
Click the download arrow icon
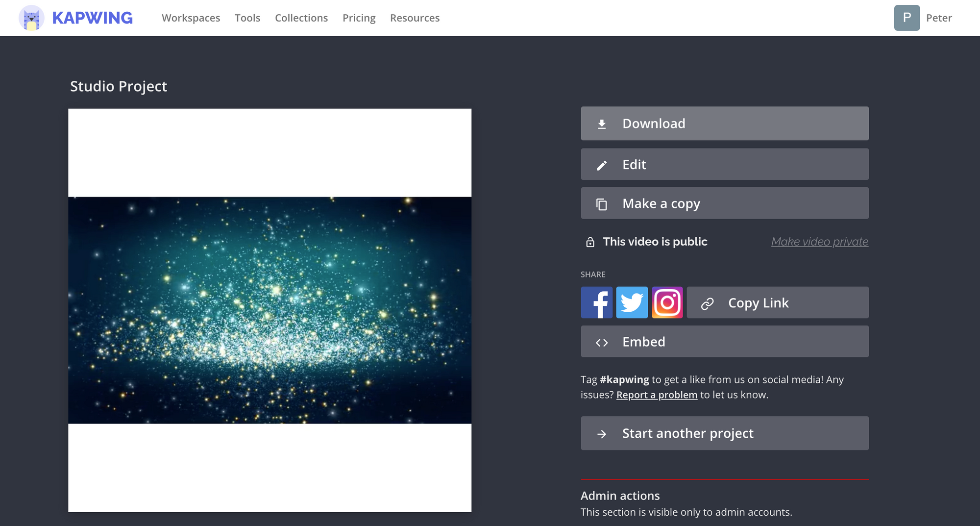click(x=602, y=124)
